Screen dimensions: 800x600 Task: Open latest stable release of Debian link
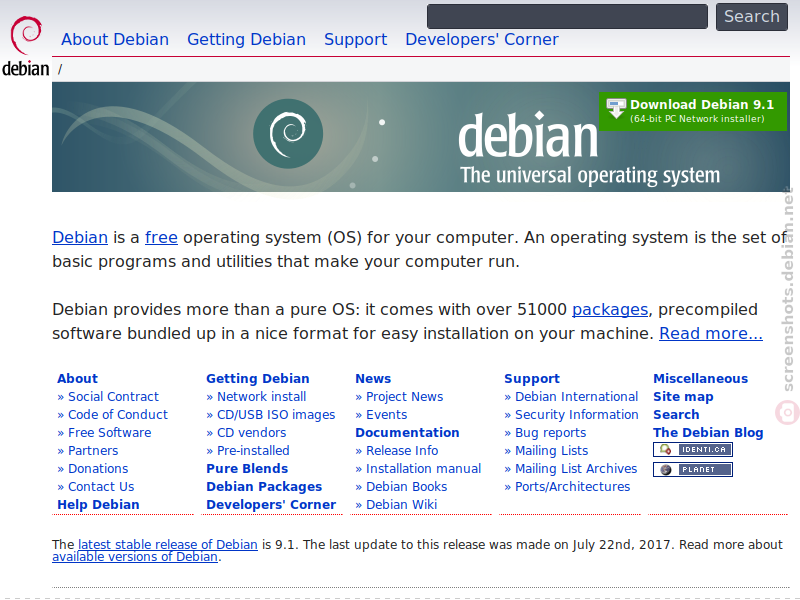click(x=168, y=544)
